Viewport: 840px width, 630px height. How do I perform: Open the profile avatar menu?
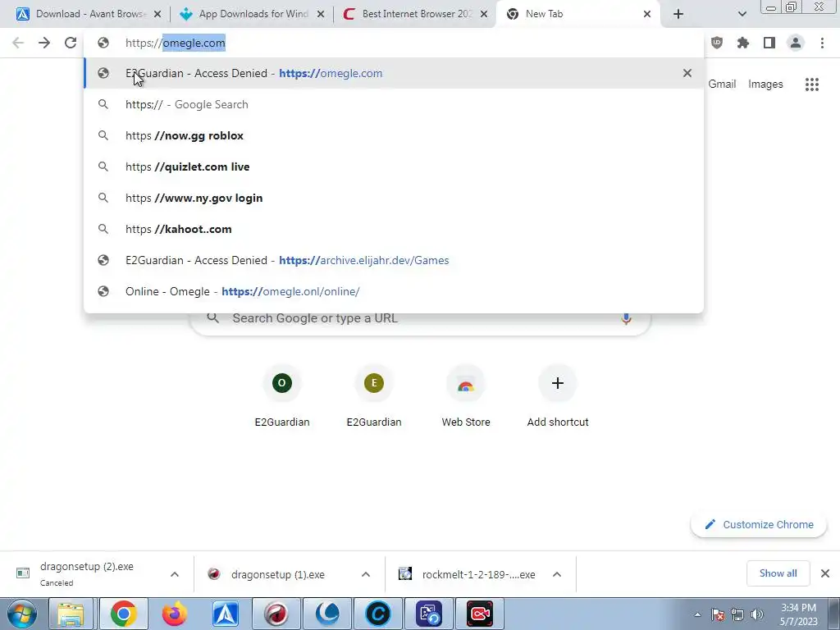pyautogui.click(x=796, y=43)
